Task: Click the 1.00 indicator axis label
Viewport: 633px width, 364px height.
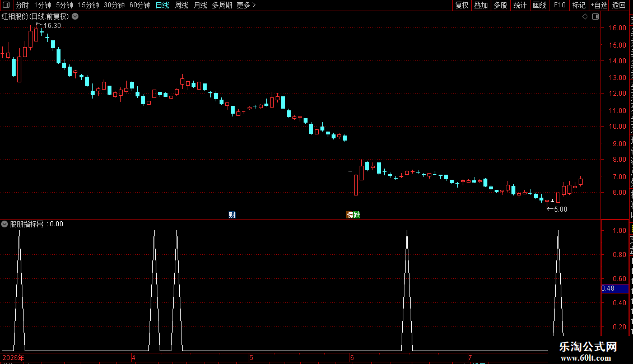Action: (619, 230)
